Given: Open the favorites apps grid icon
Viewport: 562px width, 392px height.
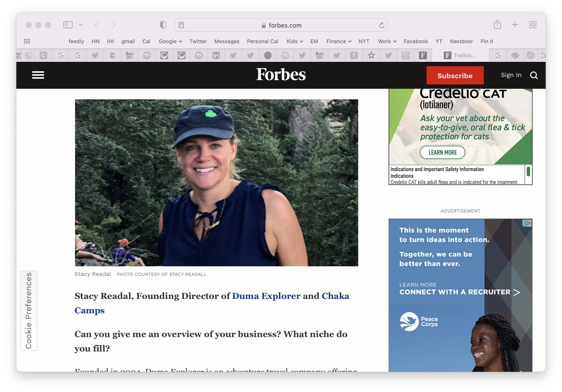Looking at the screenshot, I should coord(27,41).
